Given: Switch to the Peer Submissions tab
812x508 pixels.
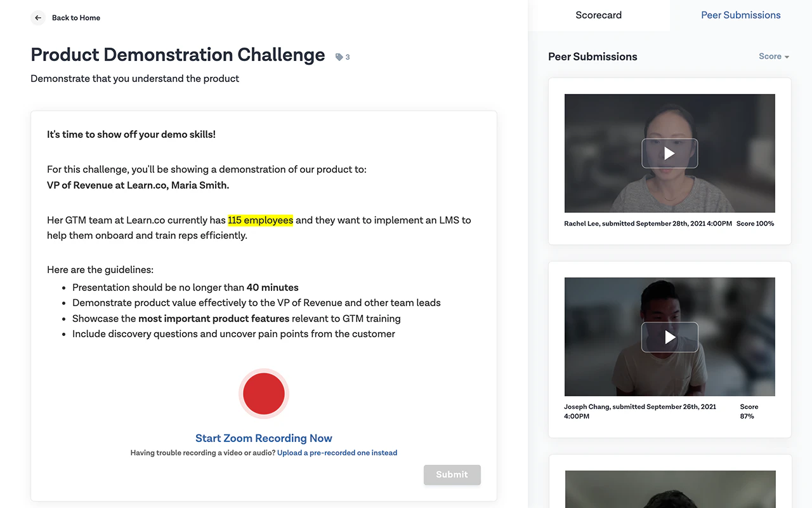Looking at the screenshot, I should pyautogui.click(x=741, y=15).
